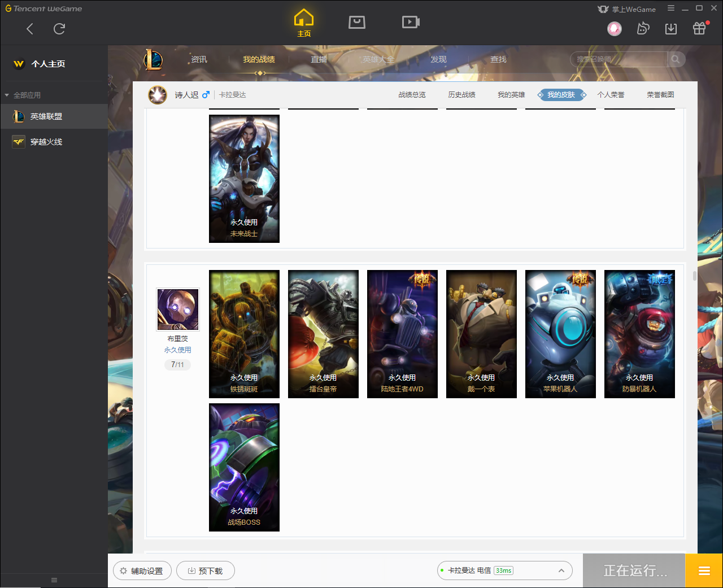Open the friends chat icon
Viewport: 723px width, 588px height.
click(x=643, y=28)
